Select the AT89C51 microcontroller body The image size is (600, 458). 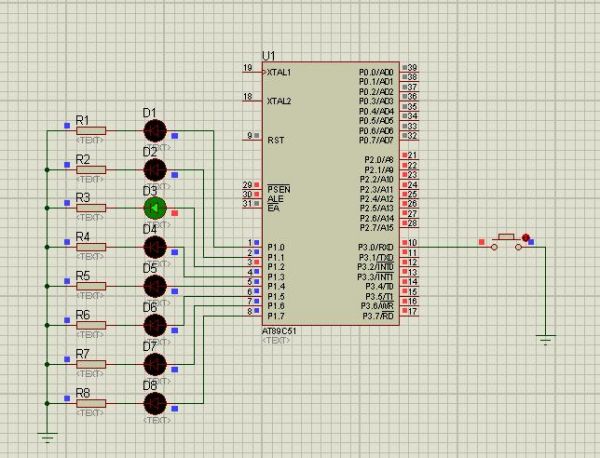(330, 190)
